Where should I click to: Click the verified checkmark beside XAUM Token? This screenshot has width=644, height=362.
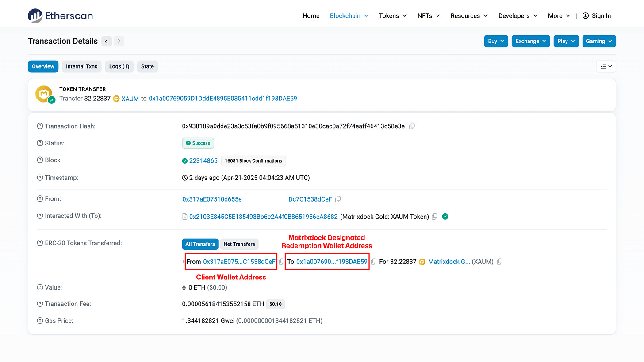(445, 217)
